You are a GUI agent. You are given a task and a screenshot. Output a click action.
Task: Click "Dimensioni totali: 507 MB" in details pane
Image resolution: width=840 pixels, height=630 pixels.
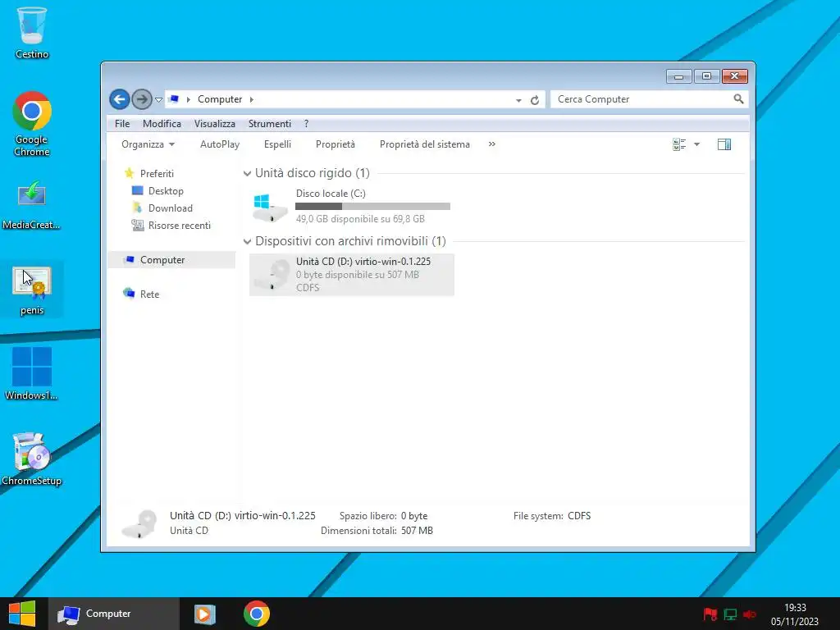(377, 531)
